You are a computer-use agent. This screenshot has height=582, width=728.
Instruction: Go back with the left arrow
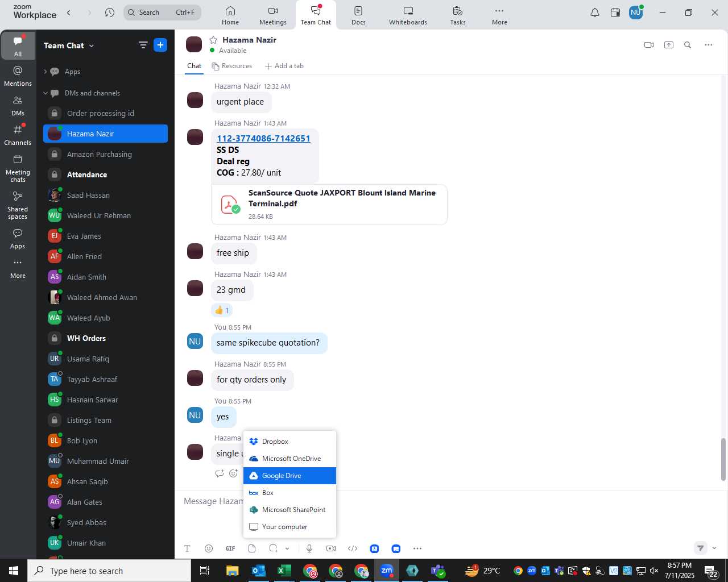(69, 13)
